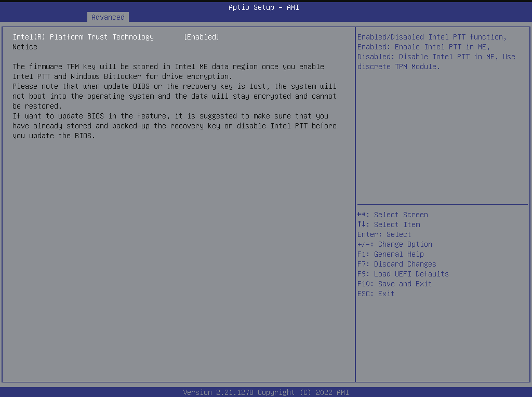This screenshot has width=532, height=397.
Task: Click the "discrete TPM Module" help text line
Action: pos(398,67)
